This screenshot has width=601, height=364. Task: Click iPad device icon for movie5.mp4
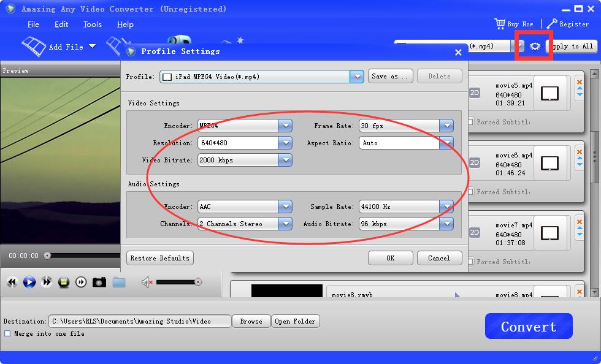coord(549,93)
